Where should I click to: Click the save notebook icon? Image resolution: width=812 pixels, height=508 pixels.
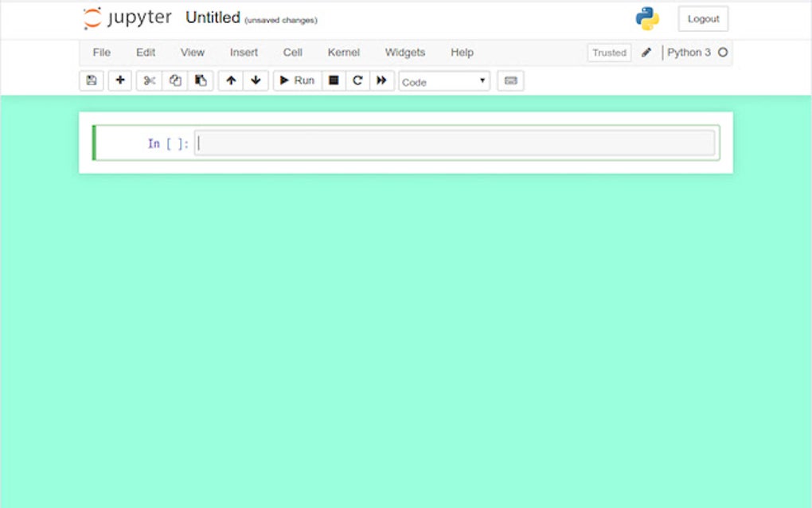91,80
